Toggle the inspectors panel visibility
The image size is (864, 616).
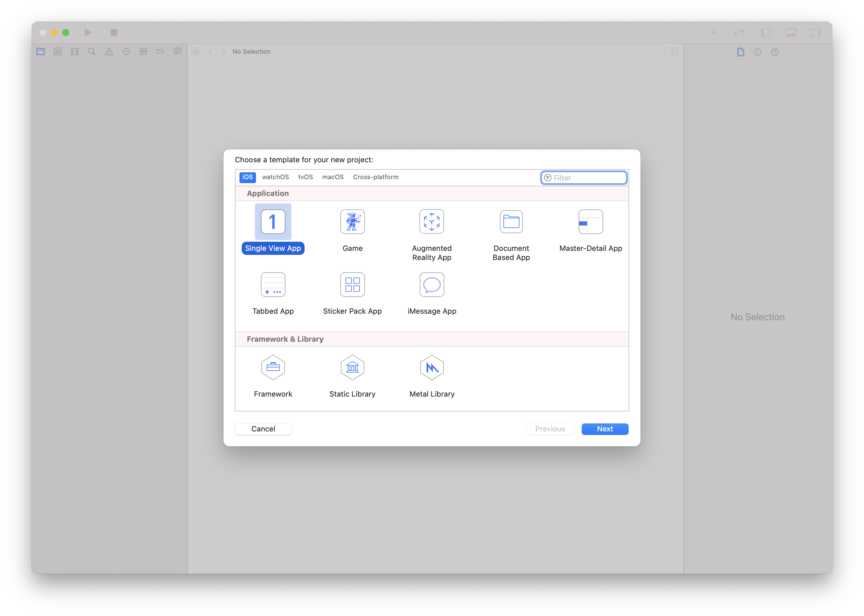click(815, 33)
